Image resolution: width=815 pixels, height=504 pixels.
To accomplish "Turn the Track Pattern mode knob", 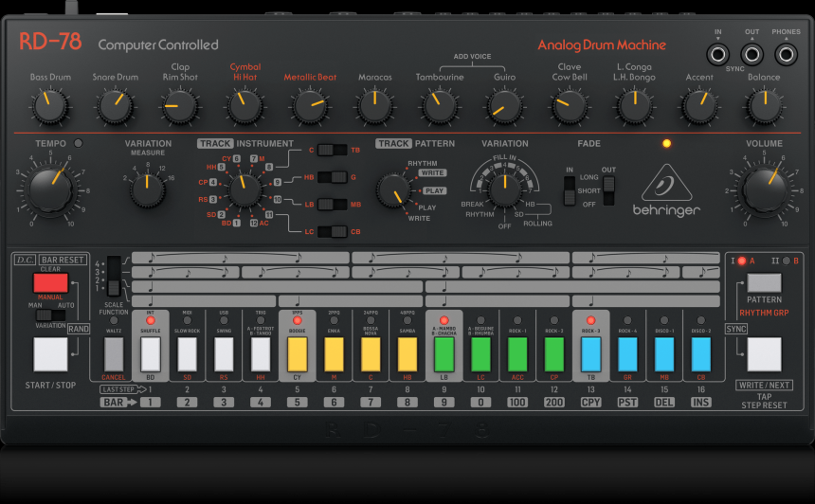I will coord(393,190).
